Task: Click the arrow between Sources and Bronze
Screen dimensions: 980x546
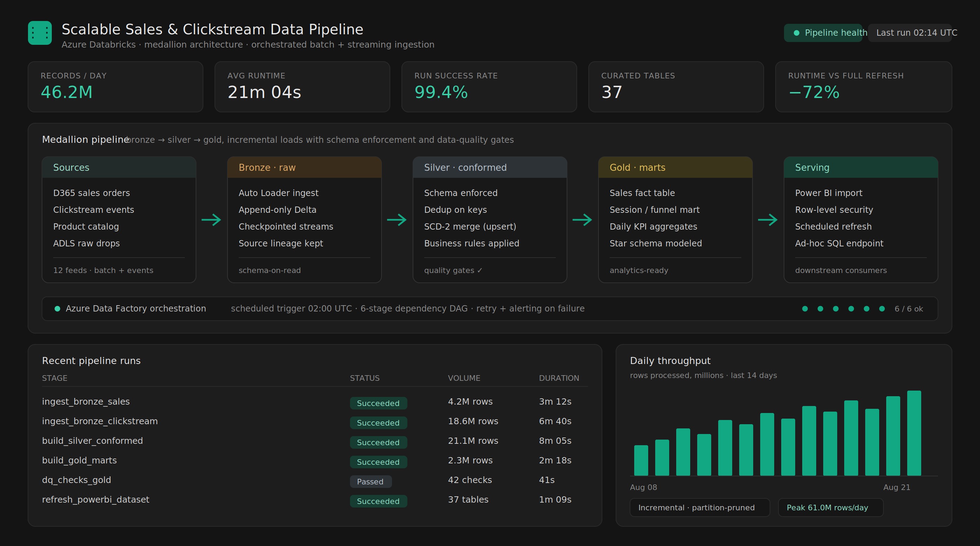Action: [x=211, y=220]
